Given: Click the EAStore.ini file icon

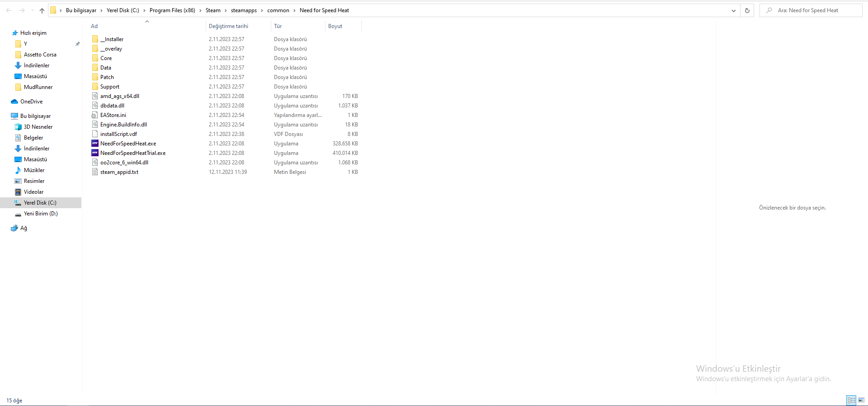Looking at the screenshot, I should point(95,115).
